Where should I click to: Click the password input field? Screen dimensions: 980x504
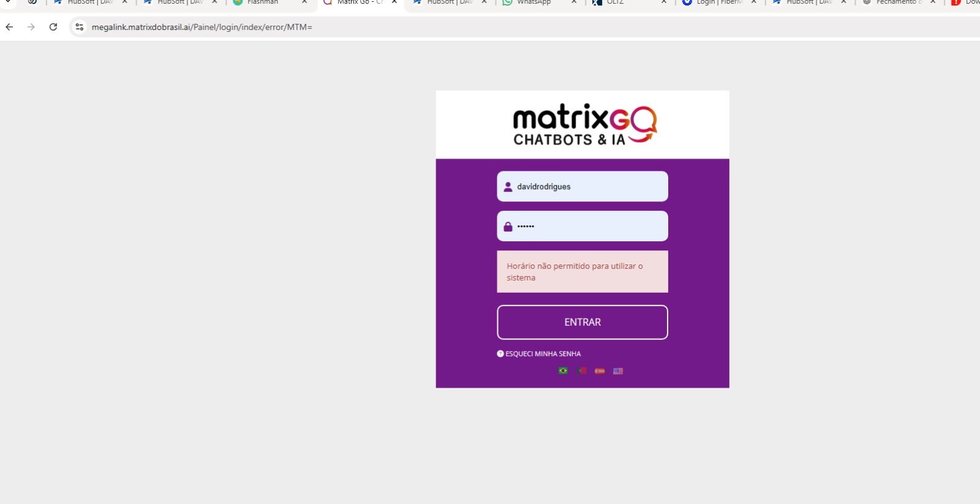pos(582,226)
